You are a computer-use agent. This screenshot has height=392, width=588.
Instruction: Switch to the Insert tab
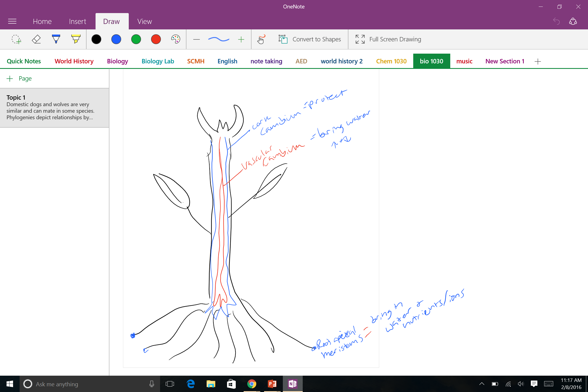[x=77, y=21]
